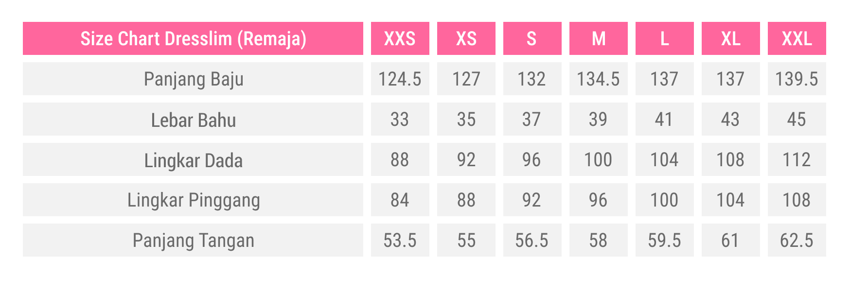Select the XXL size column header
The image size is (868, 295).
[797, 38]
